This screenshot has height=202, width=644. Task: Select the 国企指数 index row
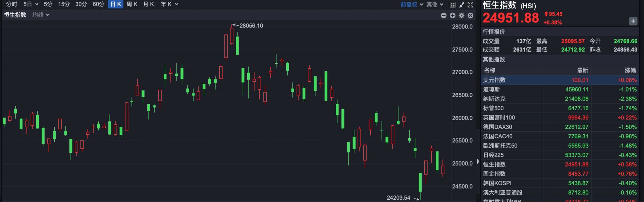tap(560, 174)
